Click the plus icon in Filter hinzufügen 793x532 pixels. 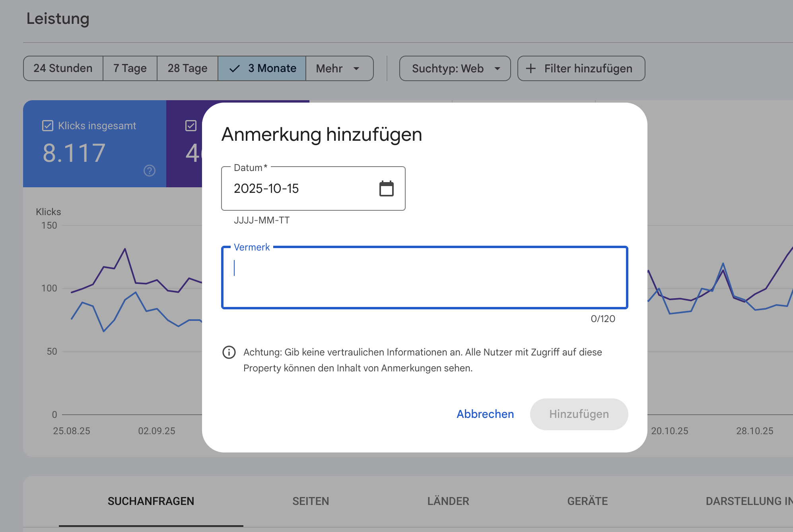(531, 68)
